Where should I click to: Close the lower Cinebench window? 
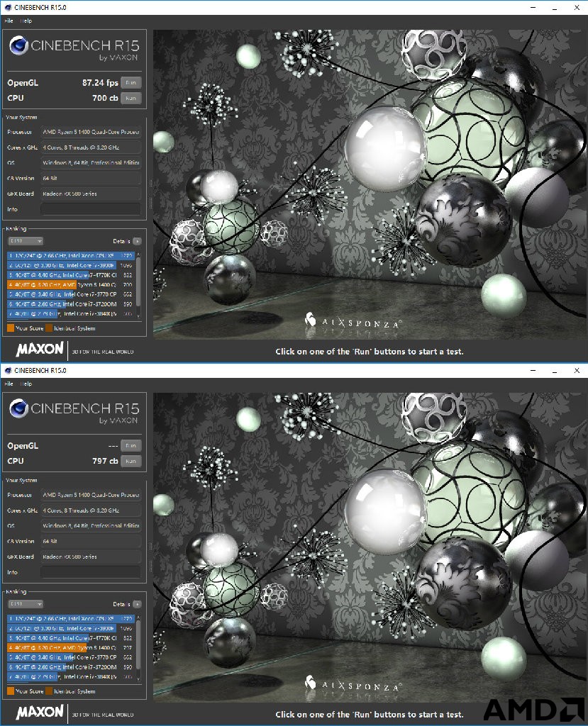pos(577,370)
